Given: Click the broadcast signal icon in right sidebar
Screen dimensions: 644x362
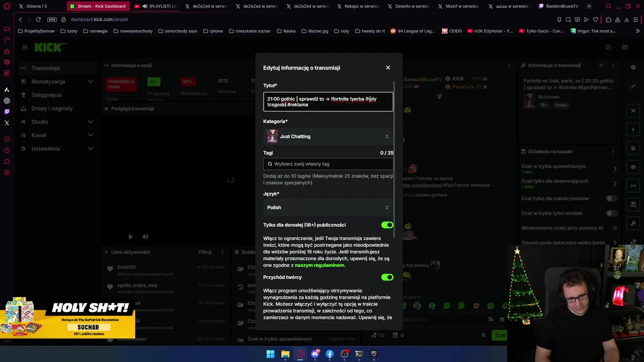Looking at the screenshot, I should coord(633,186).
